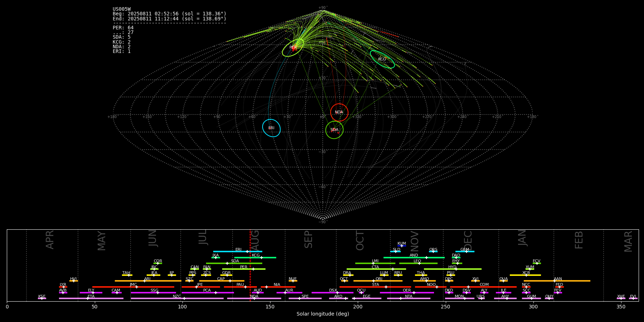Image resolution: width=644 pixels, height=322 pixels.
Task: Select the NZC shower bar in timeline
Action: click(177, 298)
